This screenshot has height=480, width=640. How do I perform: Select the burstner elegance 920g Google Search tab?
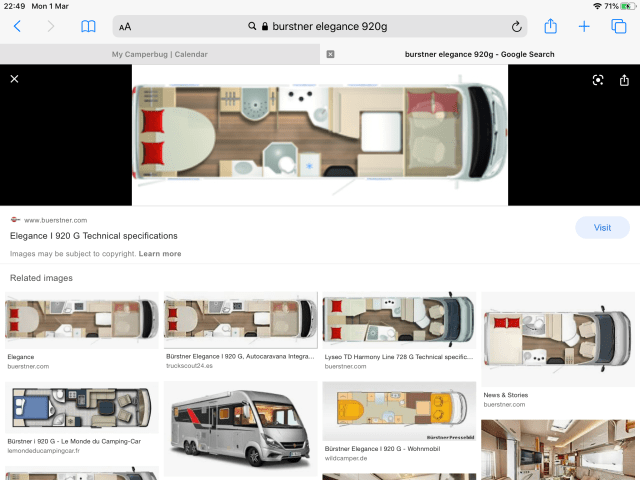click(480, 54)
